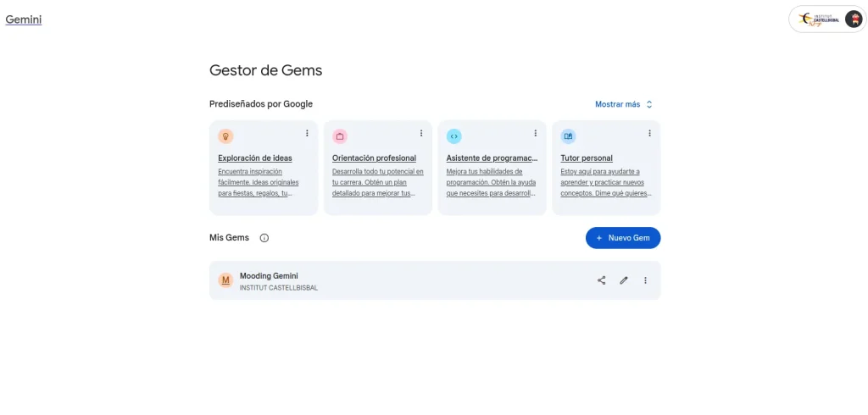Expand list with Mostrar más
The height and width of the screenshot is (415, 868).
[624, 104]
